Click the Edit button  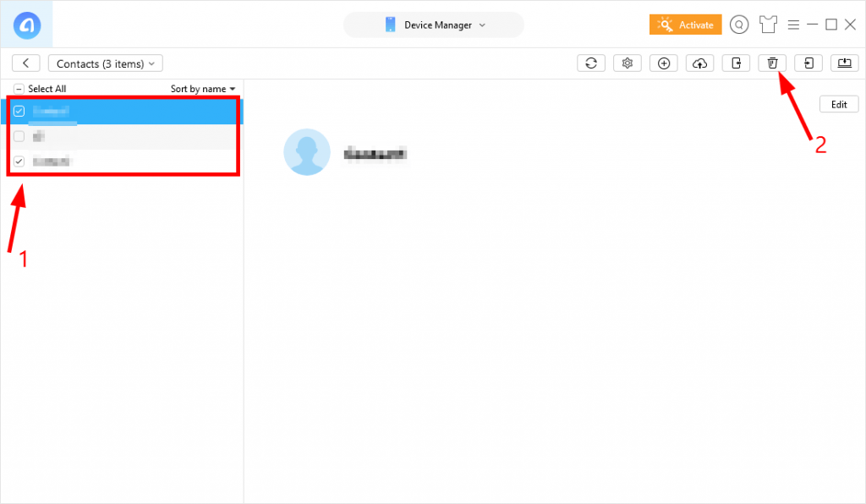838,104
